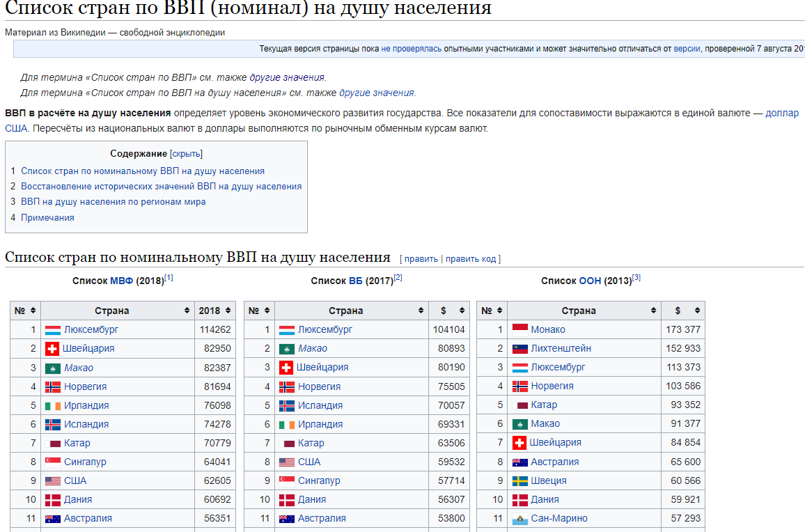Click Luxembourg flag in World Bank table
The image size is (805, 532).
tap(286, 329)
